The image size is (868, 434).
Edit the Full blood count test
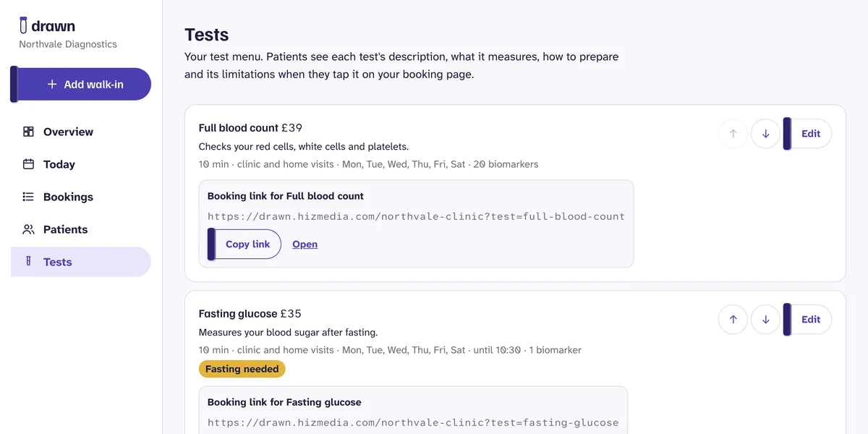tap(807, 134)
